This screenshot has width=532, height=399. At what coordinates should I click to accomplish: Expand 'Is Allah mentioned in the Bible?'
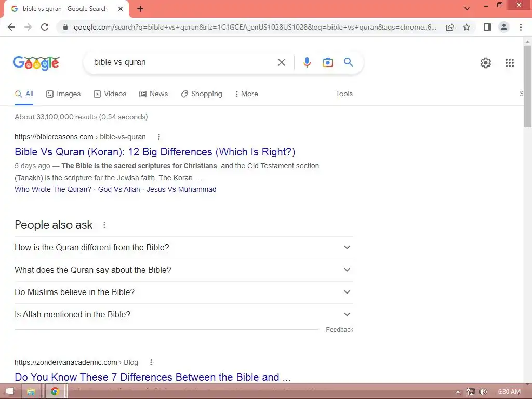click(184, 315)
